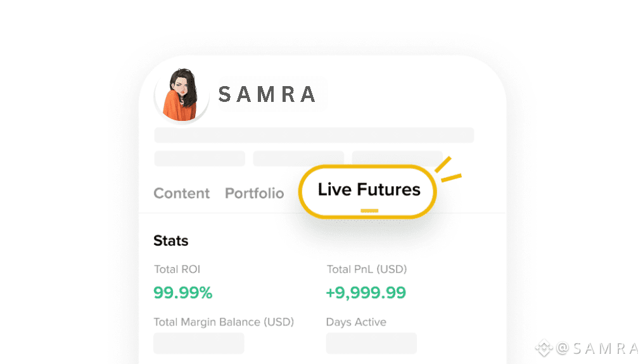Screen dimensions: 643x364
Task: Click the first gray pill below the bio bar
Action: coord(200,158)
